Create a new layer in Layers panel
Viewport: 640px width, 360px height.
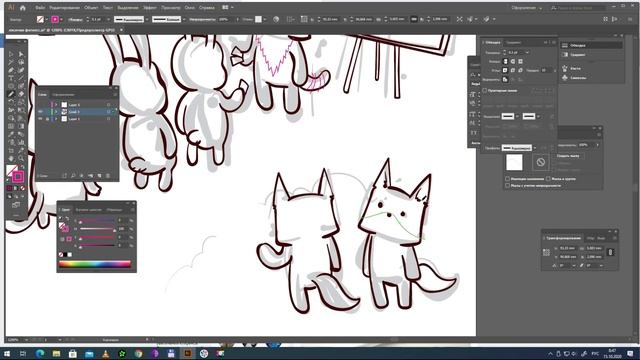coord(99,176)
